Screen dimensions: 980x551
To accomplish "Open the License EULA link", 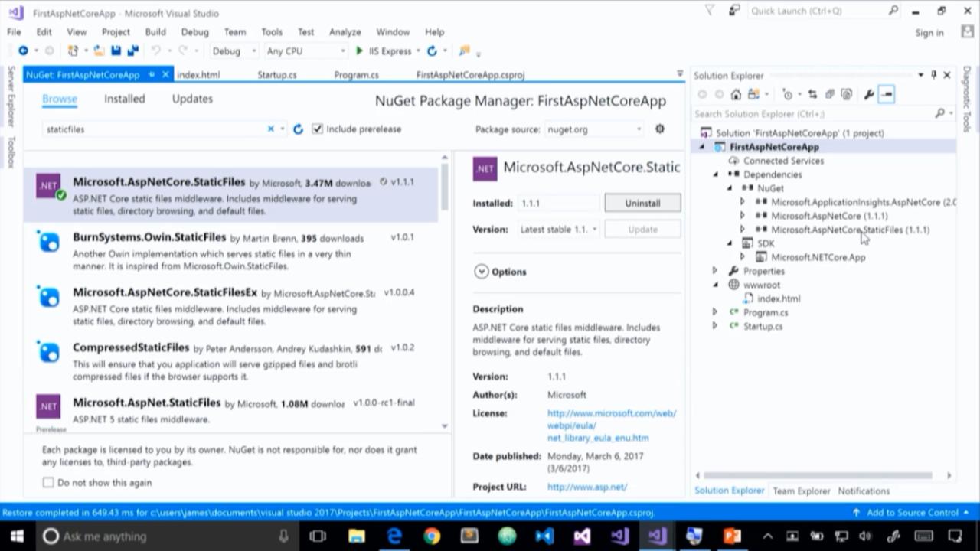I will tap(612, 425).
